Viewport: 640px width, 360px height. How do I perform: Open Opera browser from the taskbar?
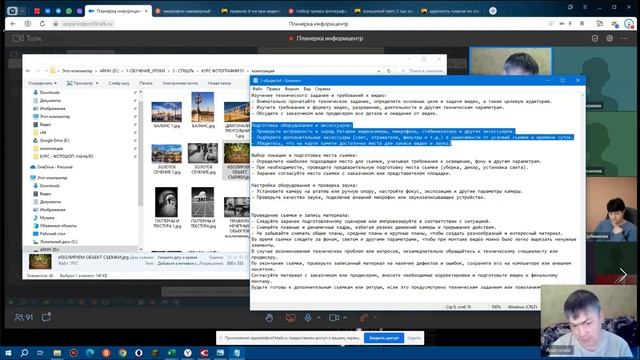(x=139, y=353)
